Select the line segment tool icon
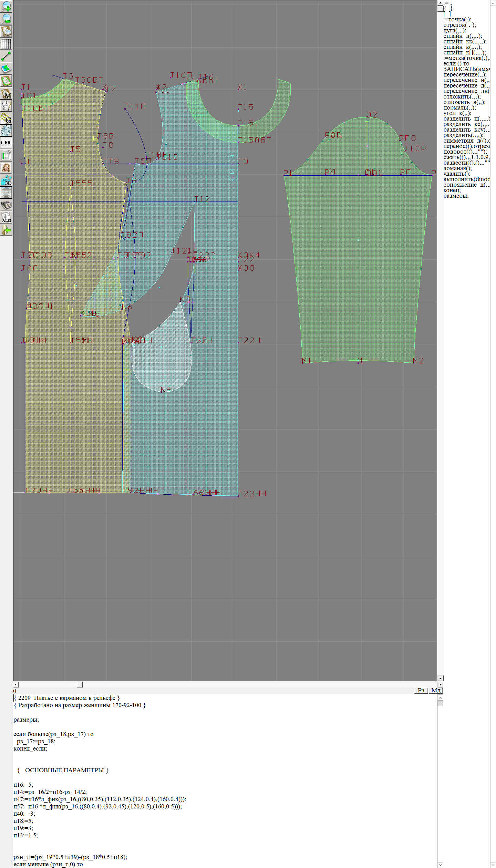The image size is (496, 868). 6,56
